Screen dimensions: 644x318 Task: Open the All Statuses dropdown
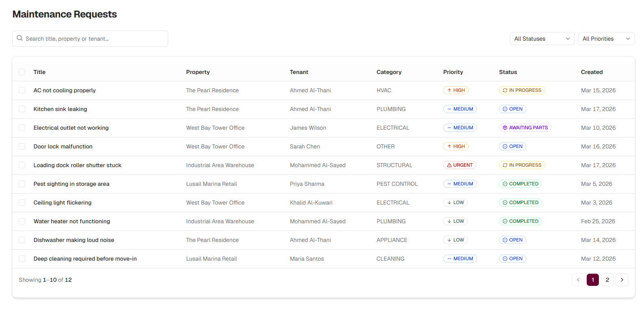coord(542,39)
